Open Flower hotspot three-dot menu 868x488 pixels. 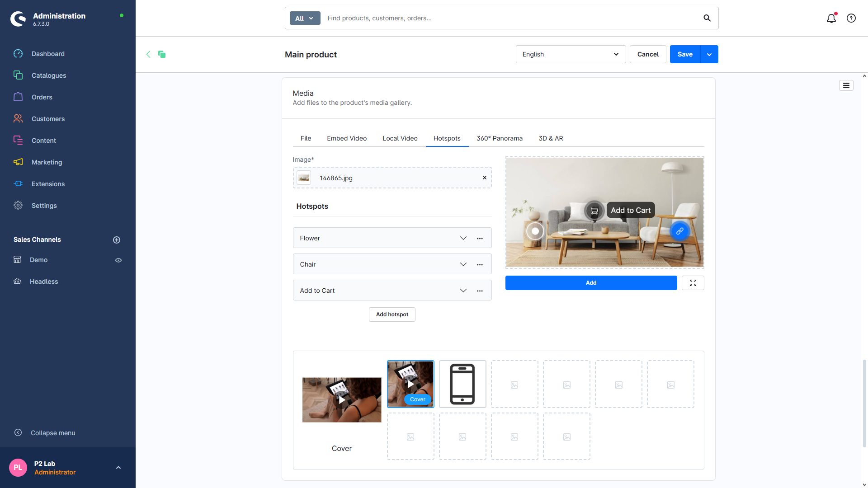pyautogui.click(x=480, y=238)
